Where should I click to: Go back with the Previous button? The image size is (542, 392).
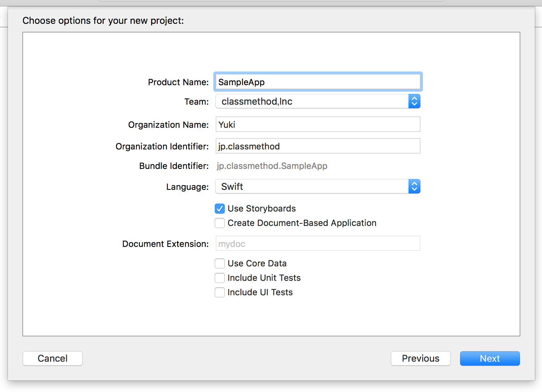420,358
